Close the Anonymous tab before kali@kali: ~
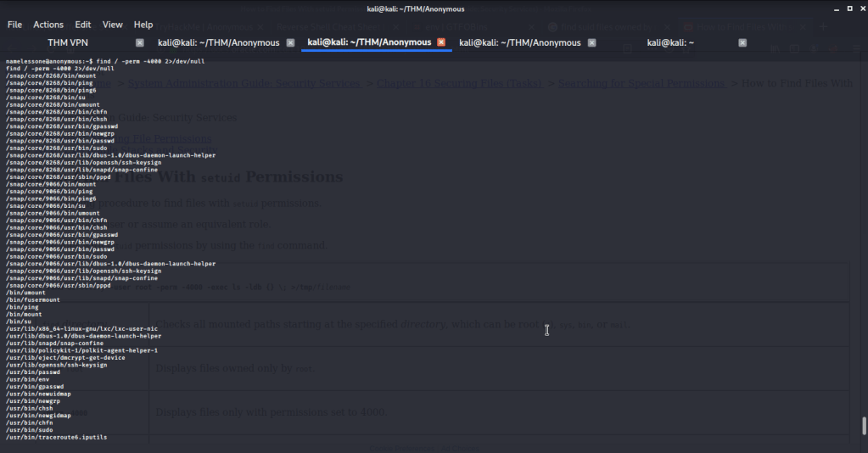Viewport: 868px width, 453px height. tap(592, 42)
